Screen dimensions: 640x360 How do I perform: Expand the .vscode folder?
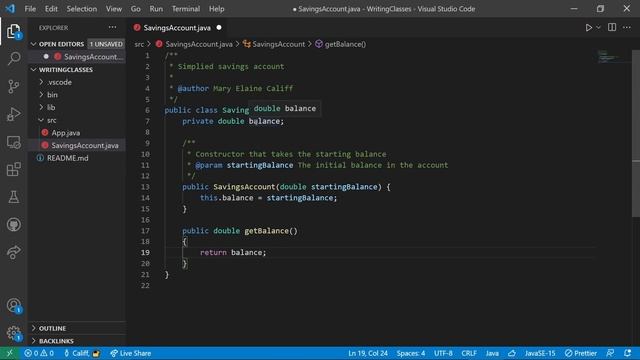pos(59,82)
